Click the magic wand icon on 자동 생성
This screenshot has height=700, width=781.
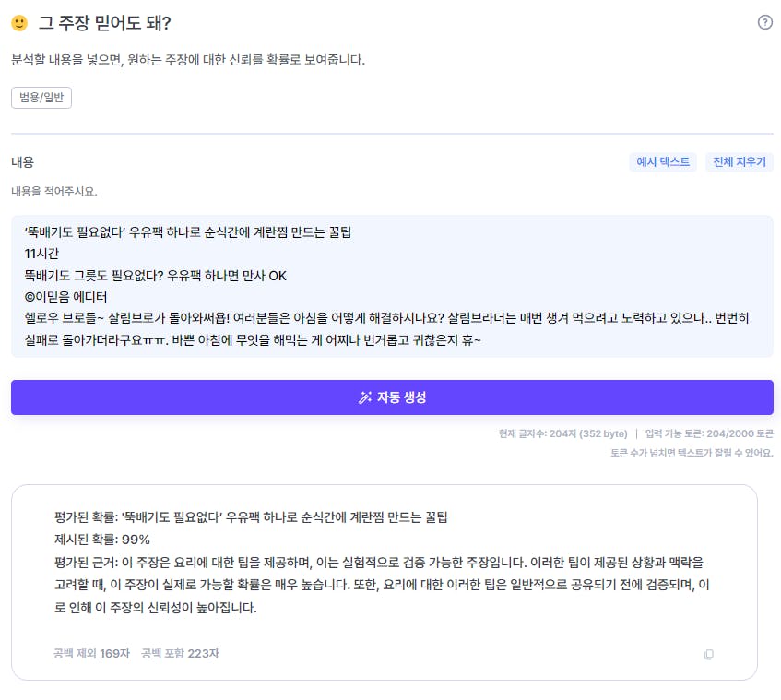(x=365, y=397)
